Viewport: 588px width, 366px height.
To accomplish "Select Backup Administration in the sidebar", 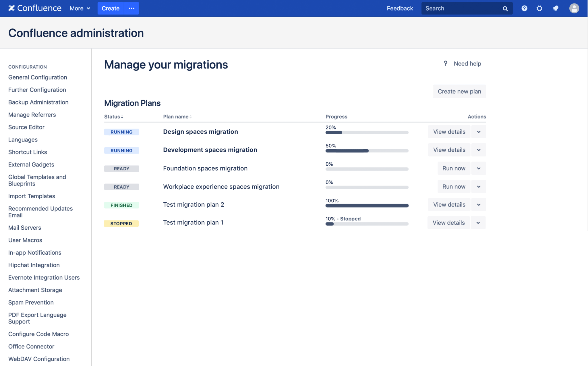I will (38, 102).
